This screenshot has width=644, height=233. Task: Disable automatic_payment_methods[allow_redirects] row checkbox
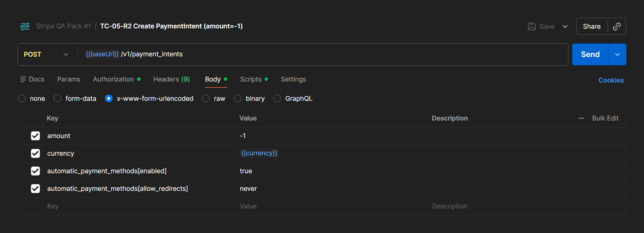35,189
